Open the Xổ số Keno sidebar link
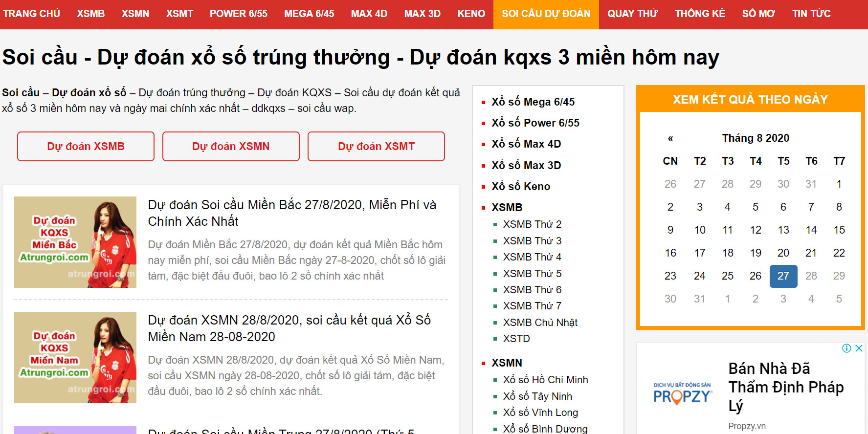Viewport: 868px width, 434px height. (520, 186)
